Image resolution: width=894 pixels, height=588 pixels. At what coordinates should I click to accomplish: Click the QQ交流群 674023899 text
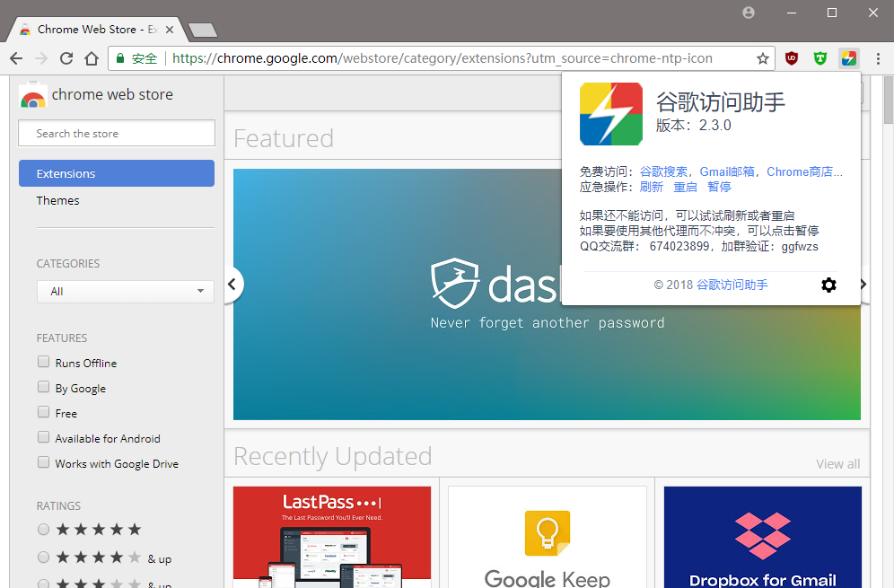(x=644, y=246)
